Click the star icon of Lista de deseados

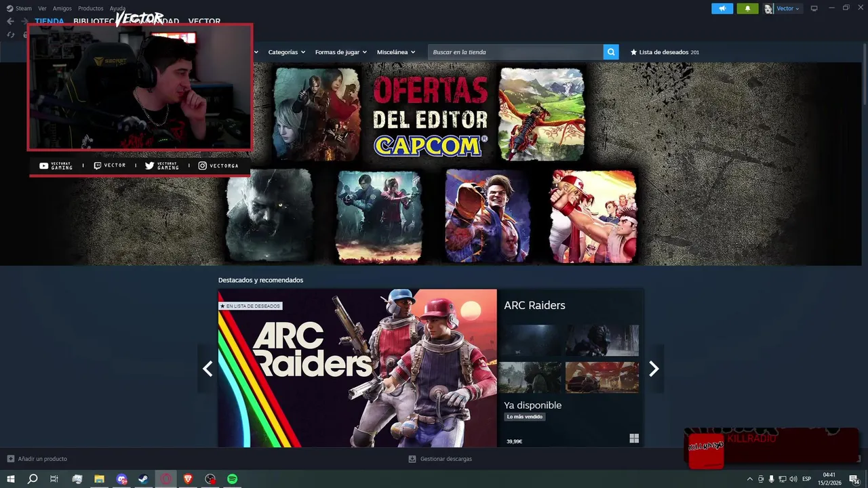point(634,52)
